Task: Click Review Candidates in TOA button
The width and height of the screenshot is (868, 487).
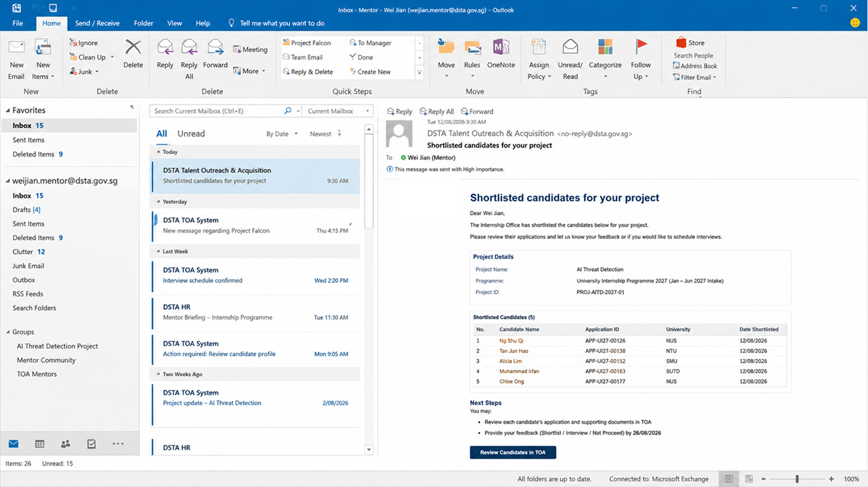Action: (x=513, y=452)
